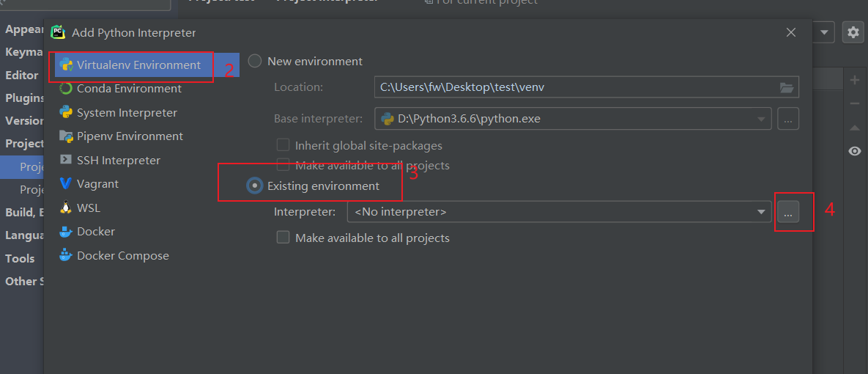Click the settings gear icon in Settings window
The height and width of the screenshot is (374, 868).
pyautogui.click(x=853, y=33)
